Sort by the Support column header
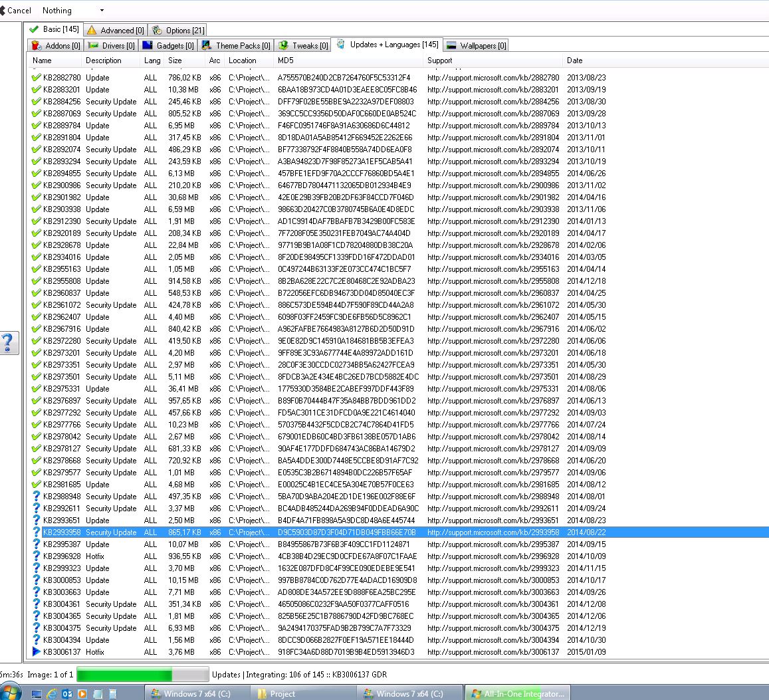The width and height of the screenshot is (769, 700). pyautogui.click(x=493, y=60)
